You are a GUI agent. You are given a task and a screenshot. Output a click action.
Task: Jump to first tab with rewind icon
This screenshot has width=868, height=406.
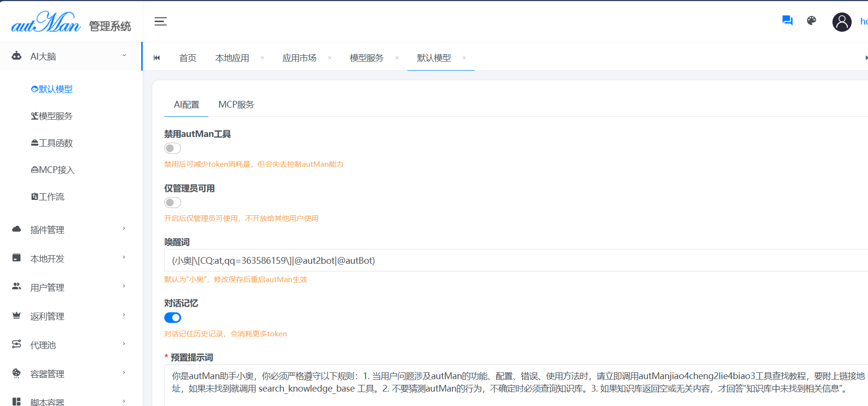coord(157,58)
